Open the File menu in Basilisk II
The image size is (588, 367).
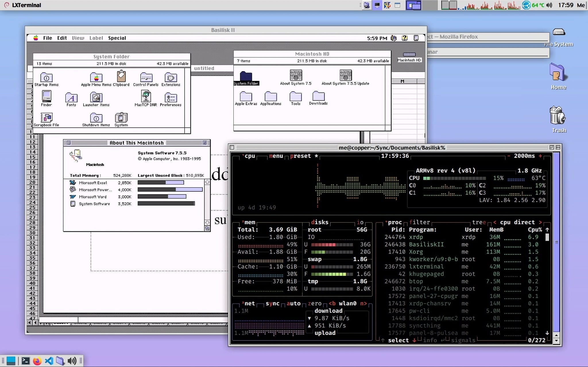tap(47, 38)
